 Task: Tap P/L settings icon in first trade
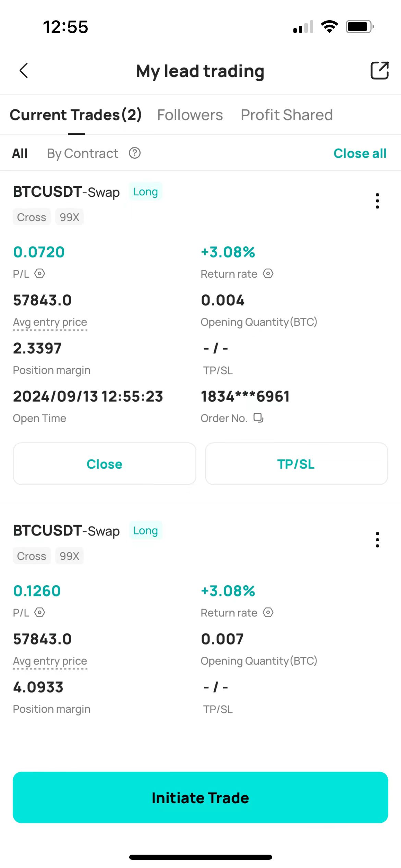point(40,274)
